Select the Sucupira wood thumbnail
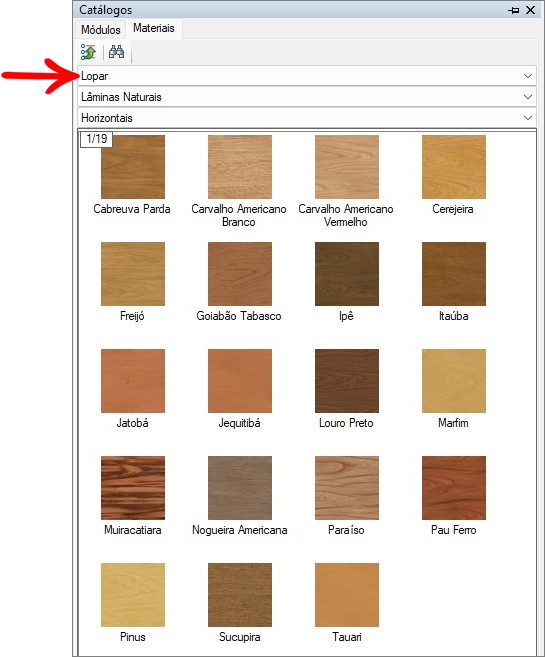This screenshot has height=657, width=545. 240,595
